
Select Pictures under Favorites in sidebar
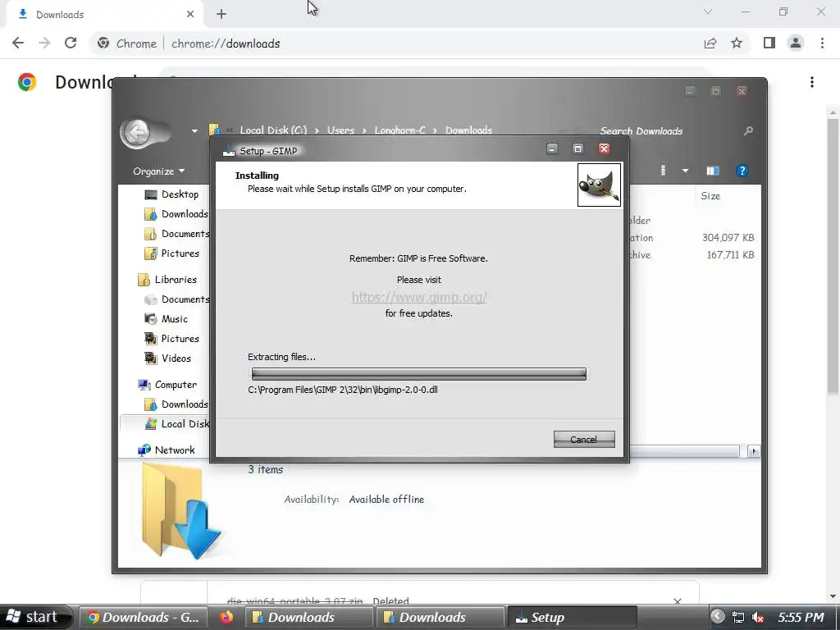(x=171, y=253)
